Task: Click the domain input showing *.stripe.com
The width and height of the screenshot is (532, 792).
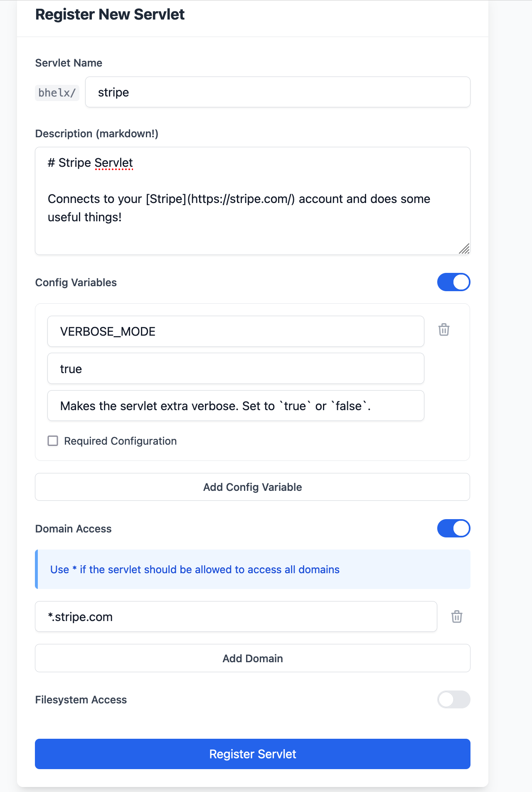Action: pos(235,617)
